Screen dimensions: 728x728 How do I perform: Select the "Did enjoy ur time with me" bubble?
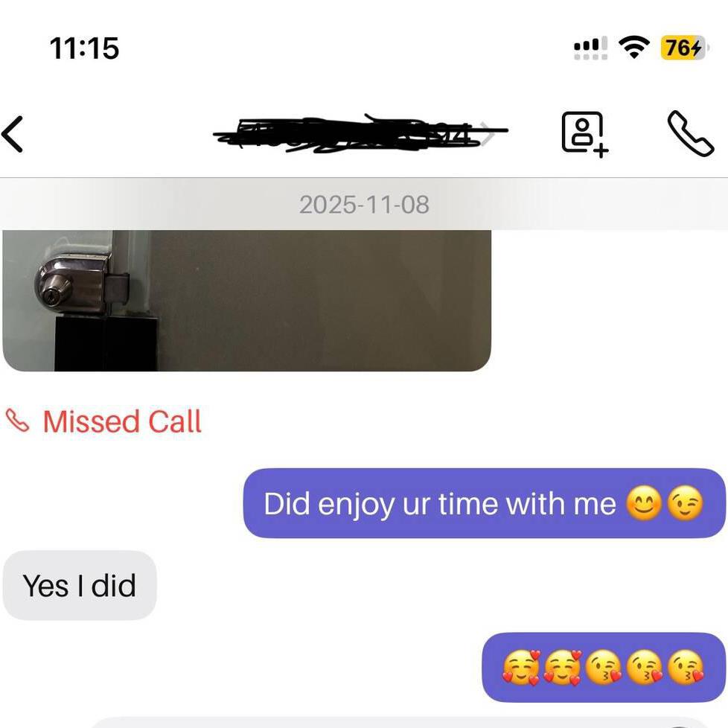tap(485, 503)
